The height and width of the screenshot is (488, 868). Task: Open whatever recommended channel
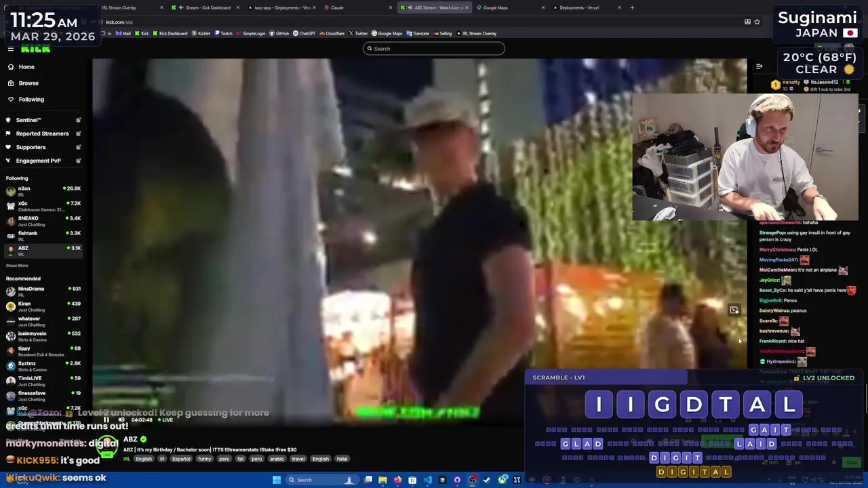(43, 321)
